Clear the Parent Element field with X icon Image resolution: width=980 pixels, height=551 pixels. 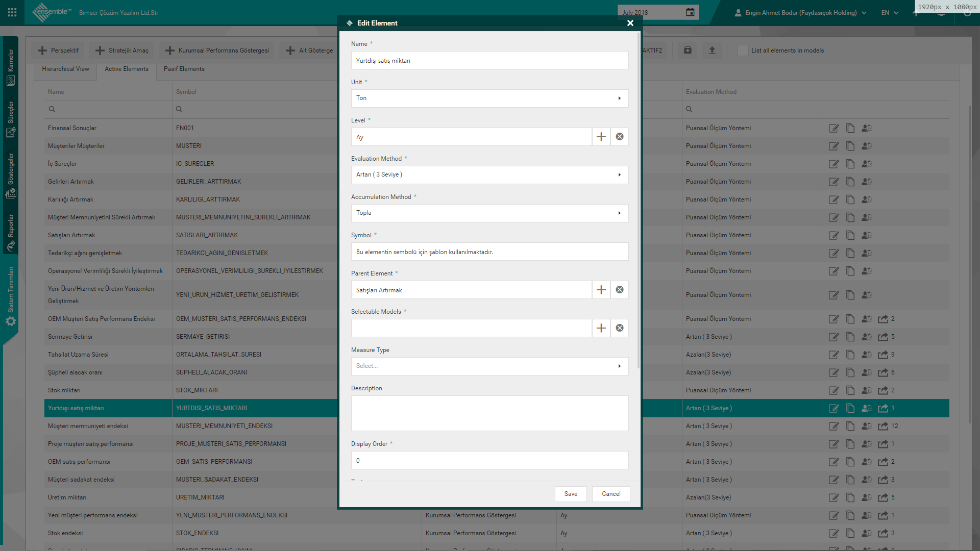point(620,290)
